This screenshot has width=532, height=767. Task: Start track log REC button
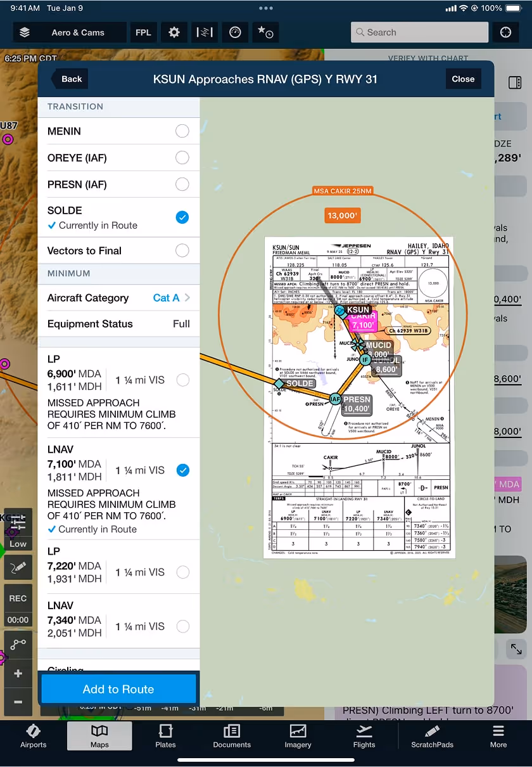pos(18,598)
